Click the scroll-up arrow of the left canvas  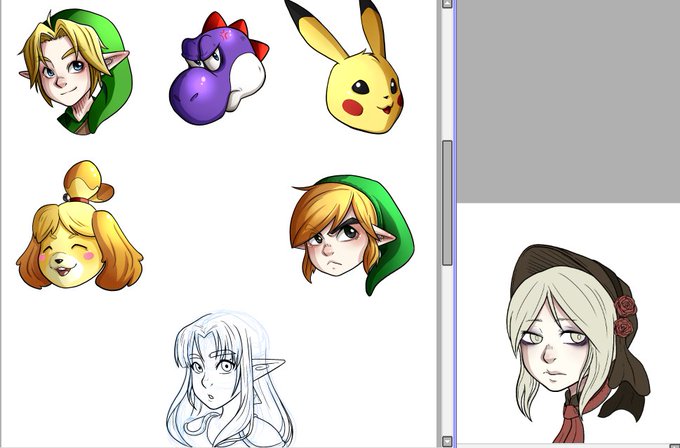pyautogui.click(x=447, y=4)
